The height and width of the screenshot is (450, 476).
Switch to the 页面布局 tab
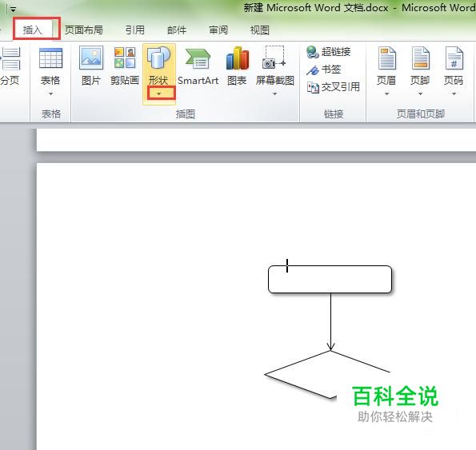tap(83, 30)
